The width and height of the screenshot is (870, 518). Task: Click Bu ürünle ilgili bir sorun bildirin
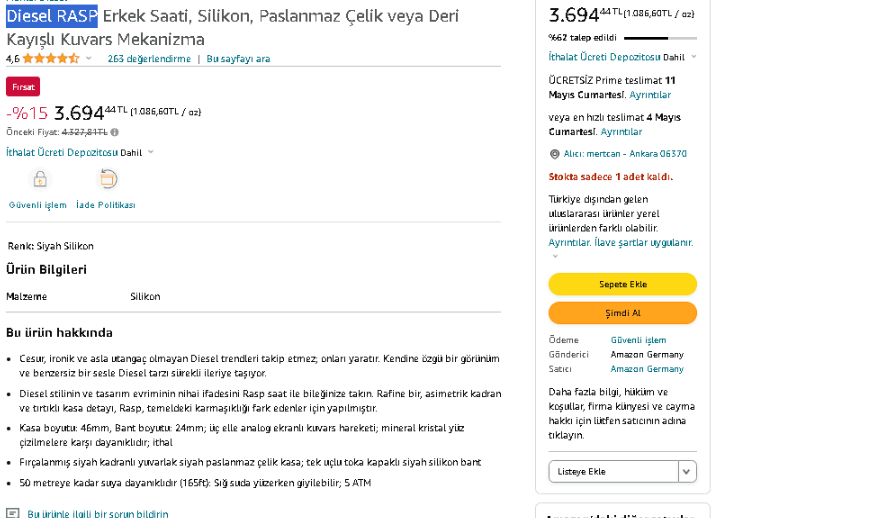pos(98,513)
